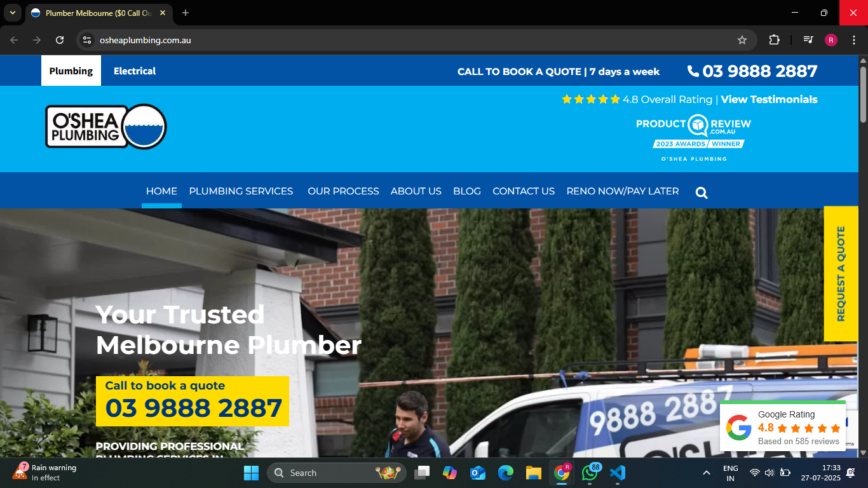Click the O'Shea Plumbing logo

click(105, 127)
